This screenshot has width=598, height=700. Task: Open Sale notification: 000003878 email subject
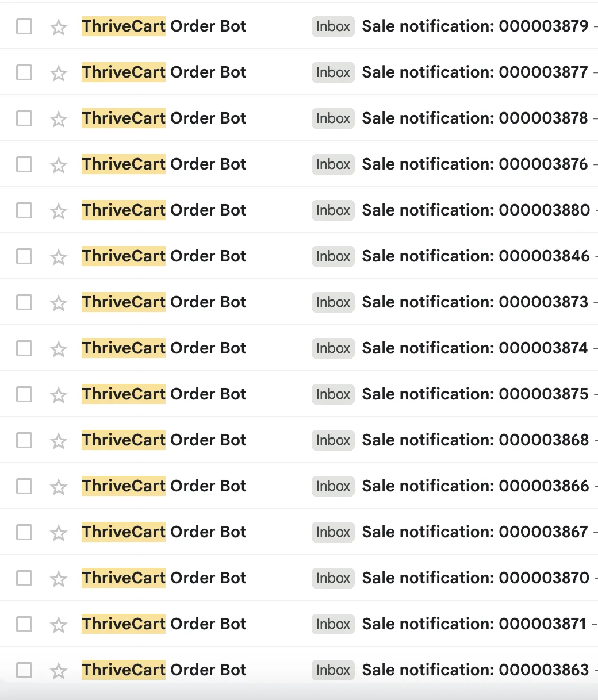click(x=474, y=118)
